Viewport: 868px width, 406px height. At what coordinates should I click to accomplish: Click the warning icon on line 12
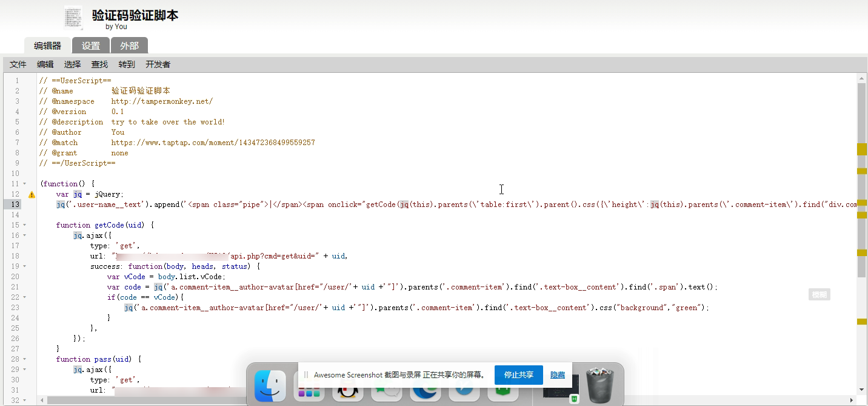coord(32,195)
